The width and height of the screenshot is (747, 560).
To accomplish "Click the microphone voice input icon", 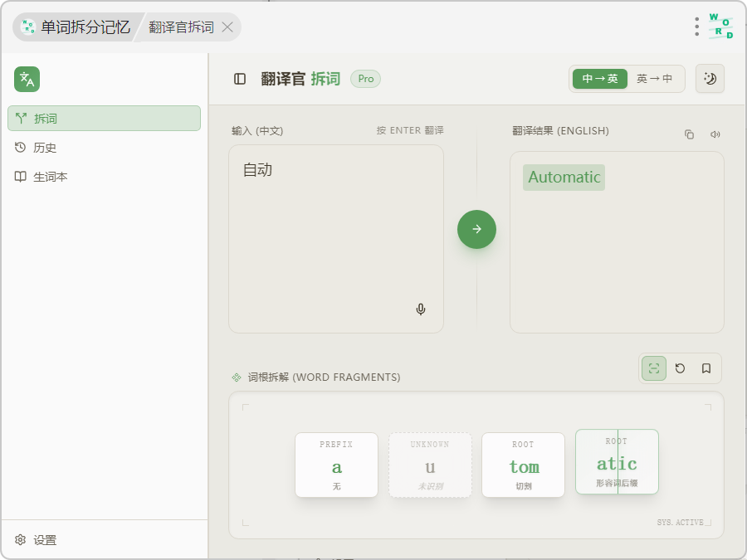I will tap(421, 309).
